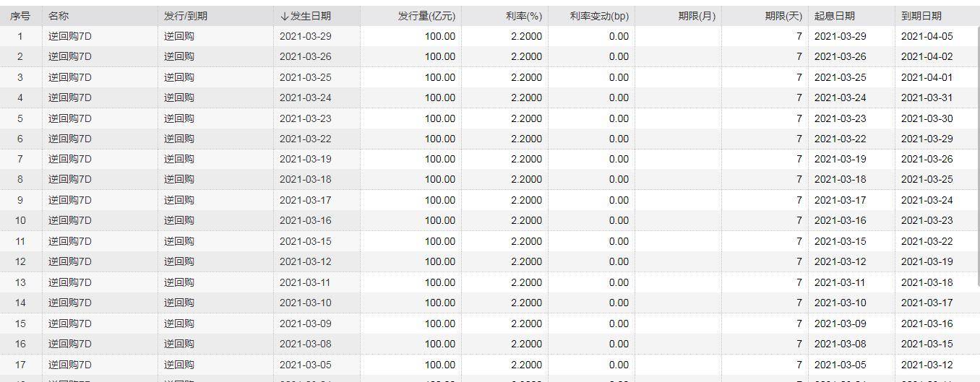The height and width of the screenshot is (382, 980).
Task: Click 期限(天) value 7 in row 6
Action: [x=799, y=139]
